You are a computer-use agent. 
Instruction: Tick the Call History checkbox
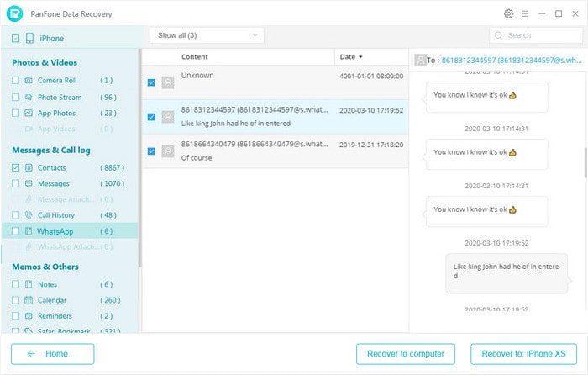[15, 215]
